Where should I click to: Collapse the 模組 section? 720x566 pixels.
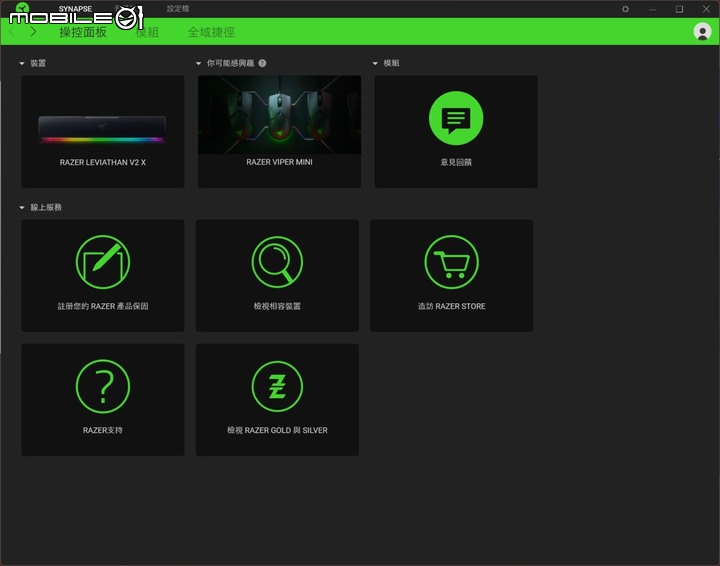[x=375, y=63]
